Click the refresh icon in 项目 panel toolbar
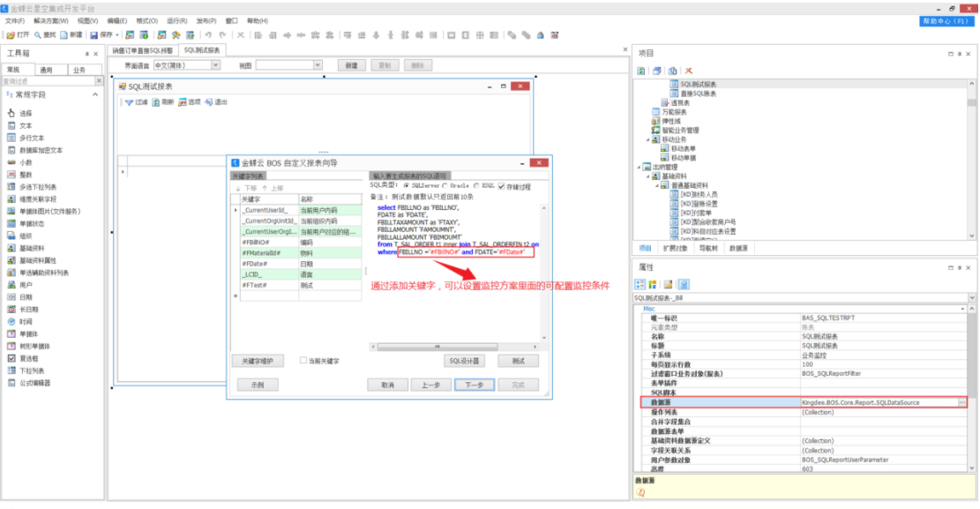This screenshot has height=509, width=980. tap(641, 71)
